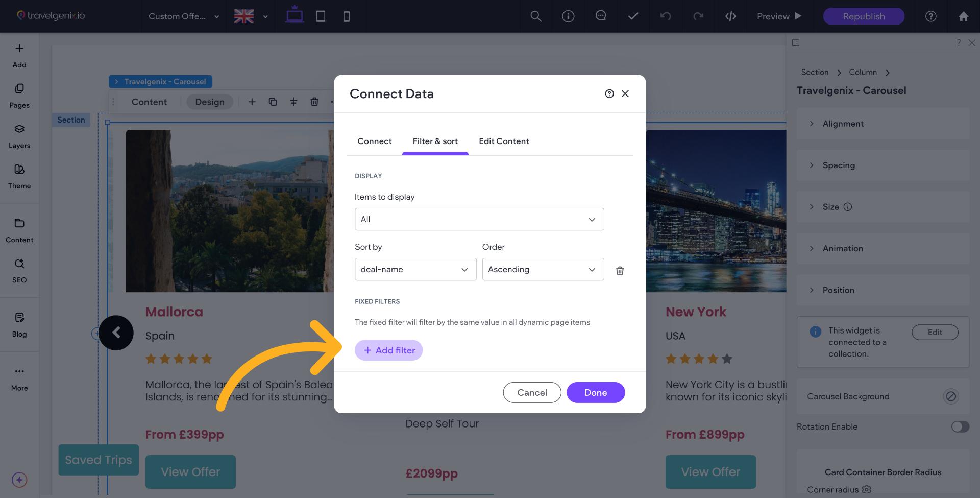The image size is (980, 498).
Task: Expand the Size section
Action: click(x=883, y=207)
